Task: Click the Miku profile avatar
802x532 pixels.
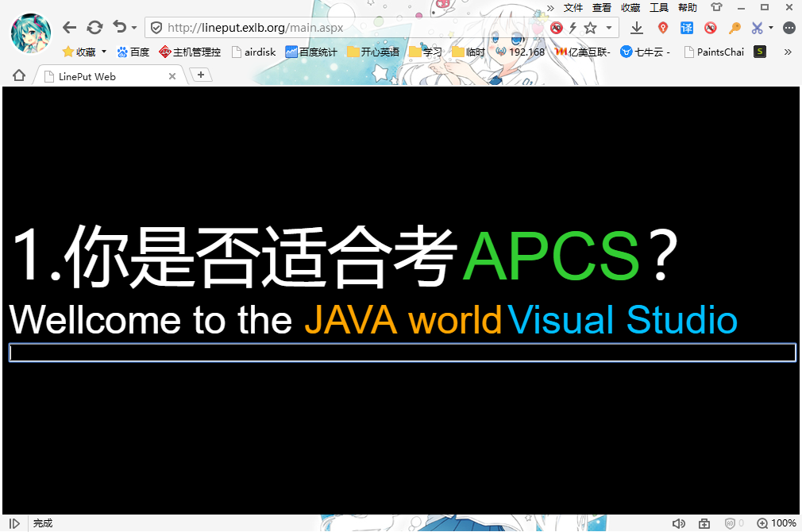Action: 31,33
